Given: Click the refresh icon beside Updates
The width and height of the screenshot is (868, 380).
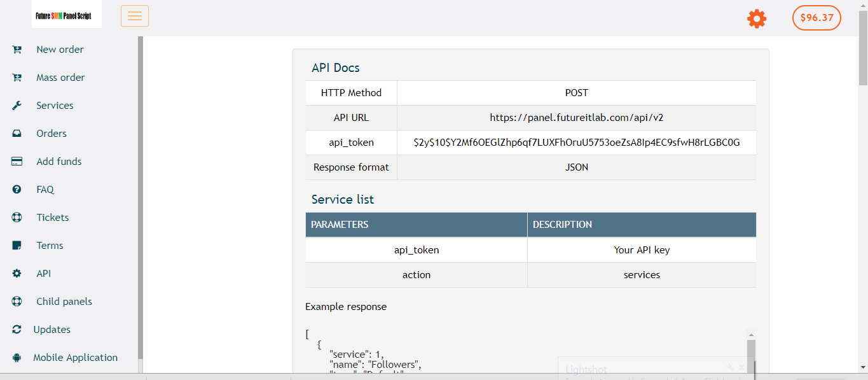Looking at the screenshot, I should point(17,330).
